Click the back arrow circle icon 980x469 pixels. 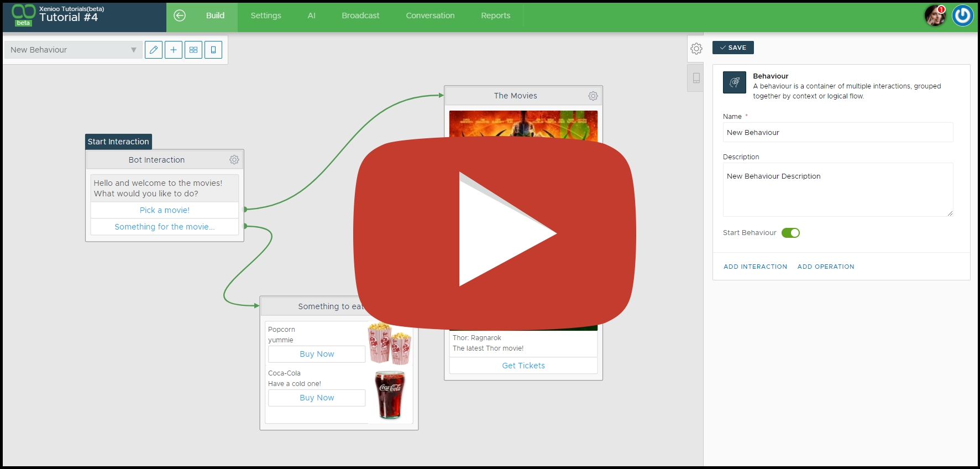click(180, 15)
